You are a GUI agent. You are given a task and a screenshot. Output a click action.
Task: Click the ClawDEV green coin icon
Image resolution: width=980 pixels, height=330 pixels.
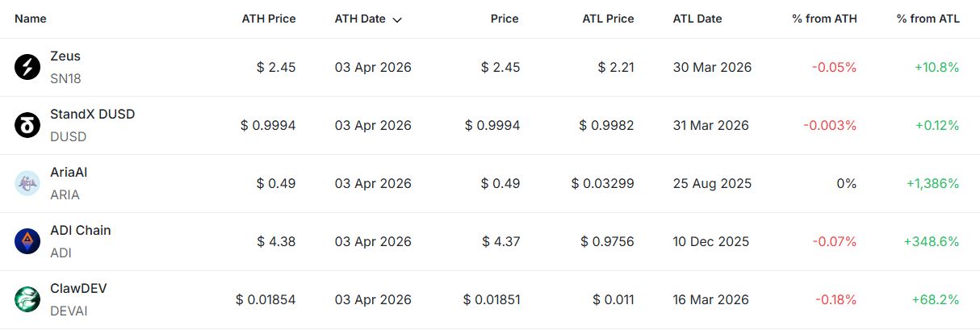click(27, 300)
